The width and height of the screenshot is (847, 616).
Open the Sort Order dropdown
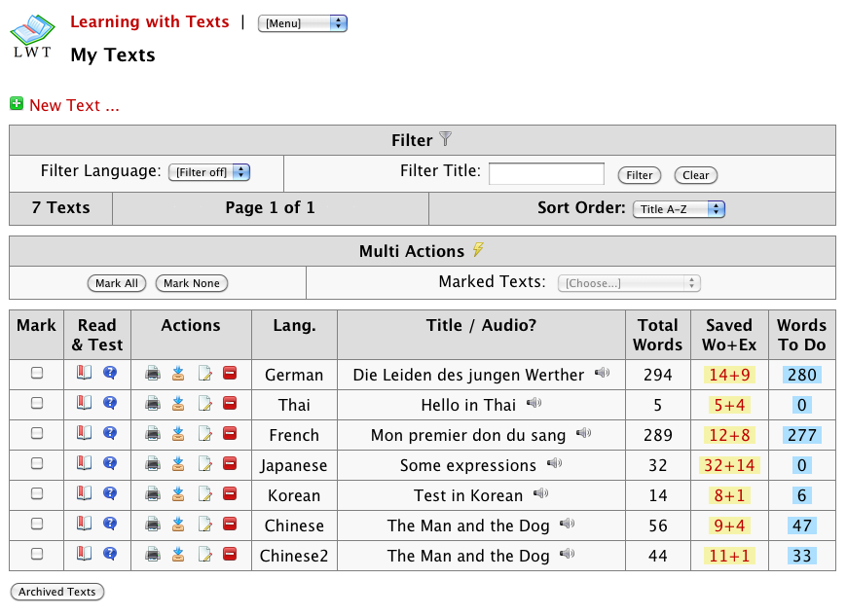679,209
